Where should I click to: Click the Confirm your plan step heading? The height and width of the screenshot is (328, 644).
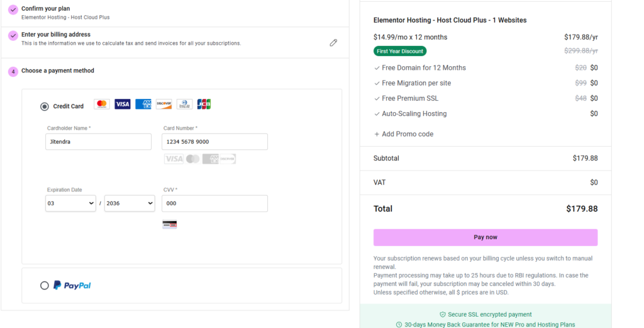click(x=45, y=9)
